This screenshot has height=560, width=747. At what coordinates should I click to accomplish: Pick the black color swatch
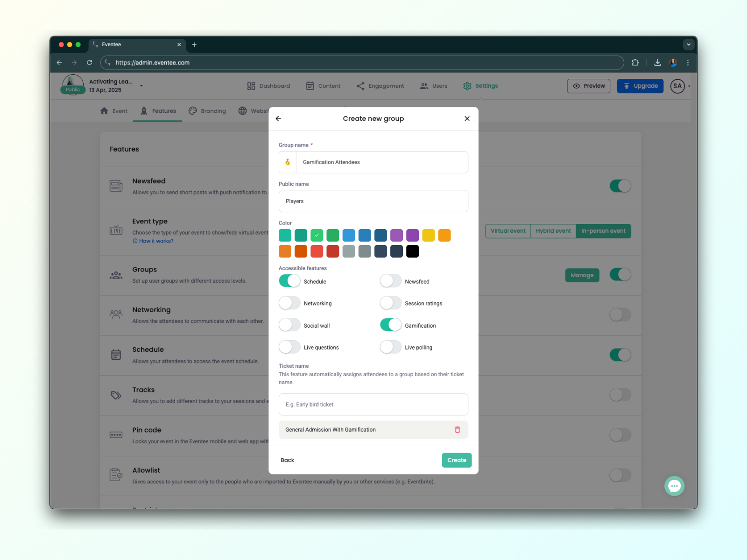click(x=413, y=252)
